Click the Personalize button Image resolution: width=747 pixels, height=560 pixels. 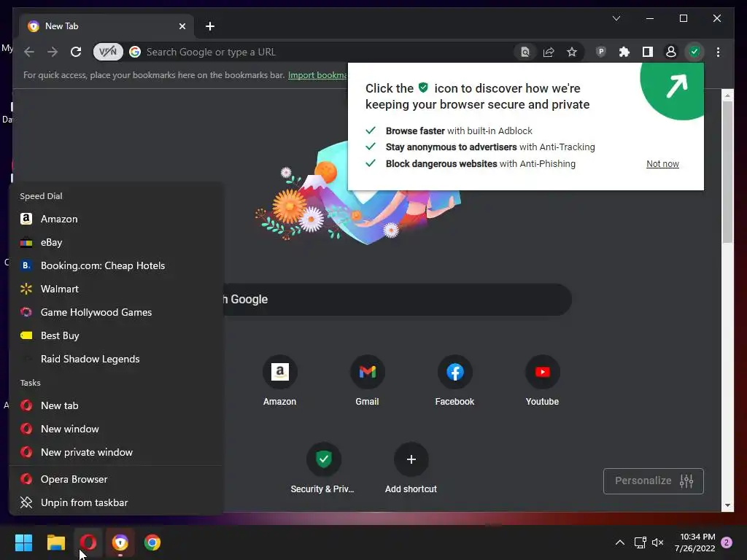point(653,481)
